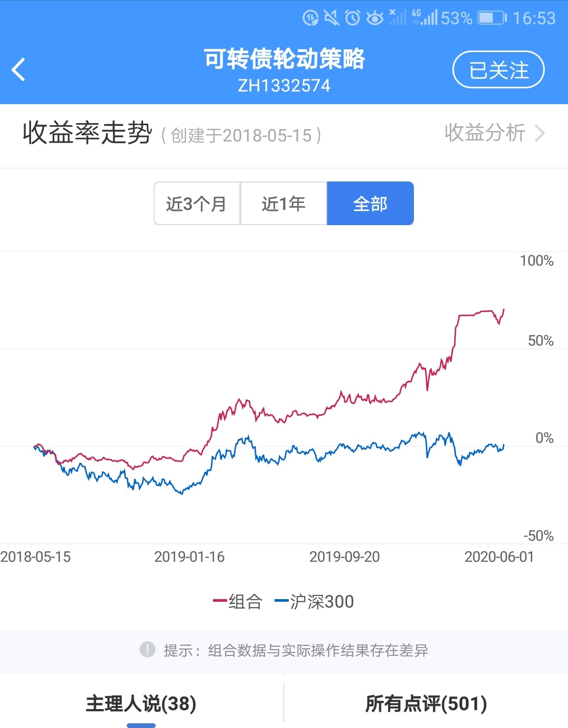
Task: Open 收益分析 via the chevron arrow
Action: (540, 133)
